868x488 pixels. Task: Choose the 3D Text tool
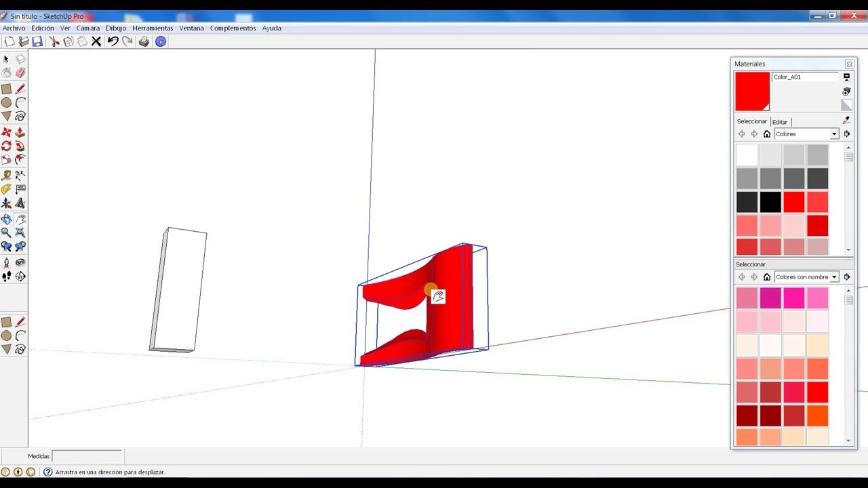point(20,203)
